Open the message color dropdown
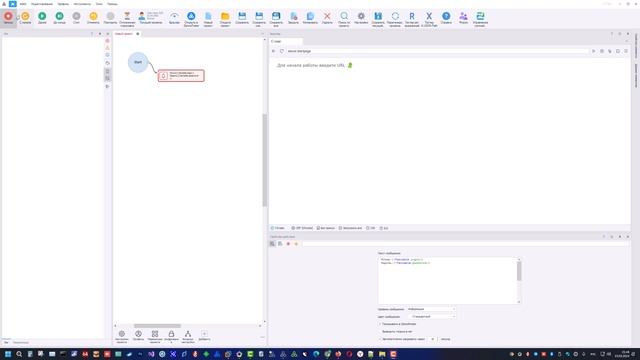Viewport: 640px width, 360px height. click(431, 317)
